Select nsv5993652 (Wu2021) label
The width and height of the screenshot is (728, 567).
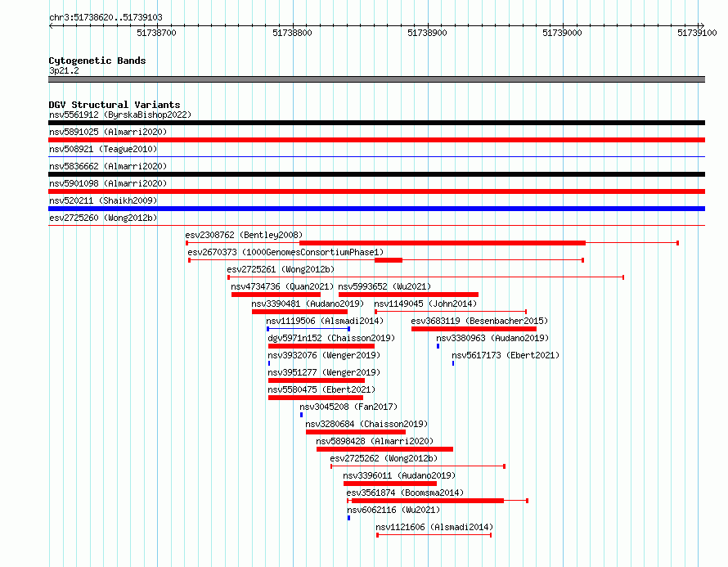(x=384, y=286)
